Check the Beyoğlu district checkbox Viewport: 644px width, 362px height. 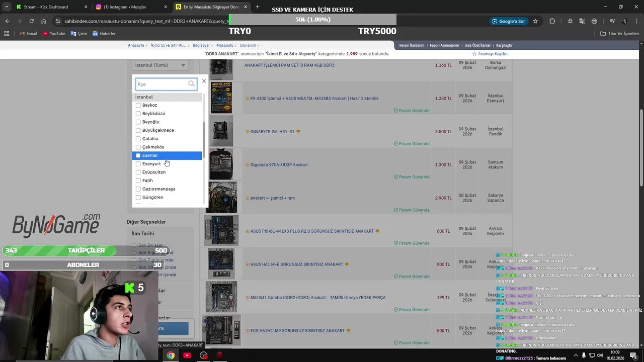(x=138, y=122)
